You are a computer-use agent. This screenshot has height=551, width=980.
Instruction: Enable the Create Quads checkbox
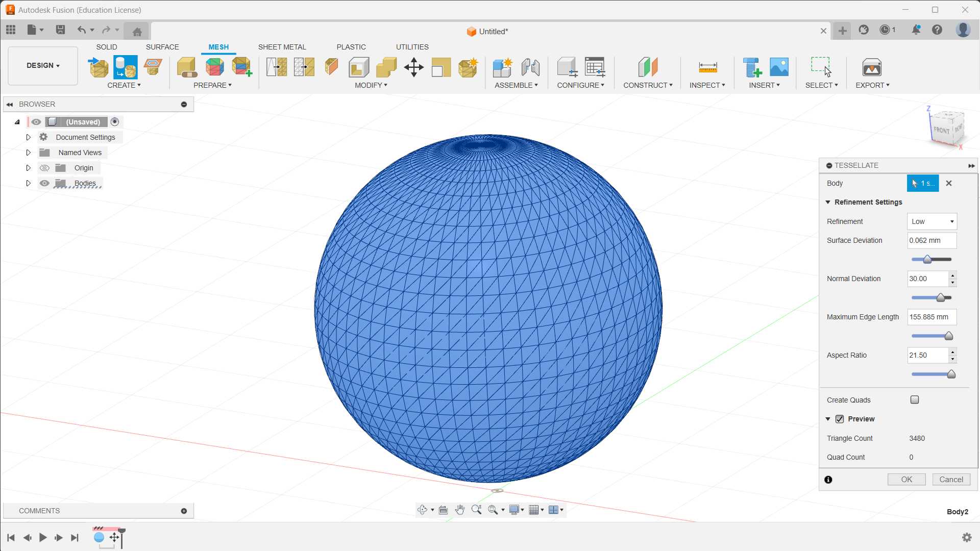(x=915, y=400)
